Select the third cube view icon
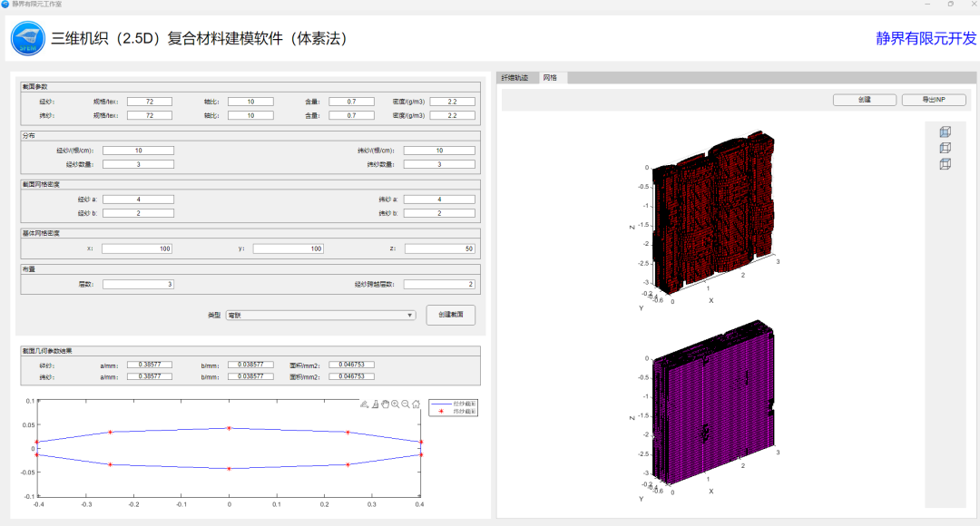980x526 pixels. pyautogui.click(x=945, y=163)
